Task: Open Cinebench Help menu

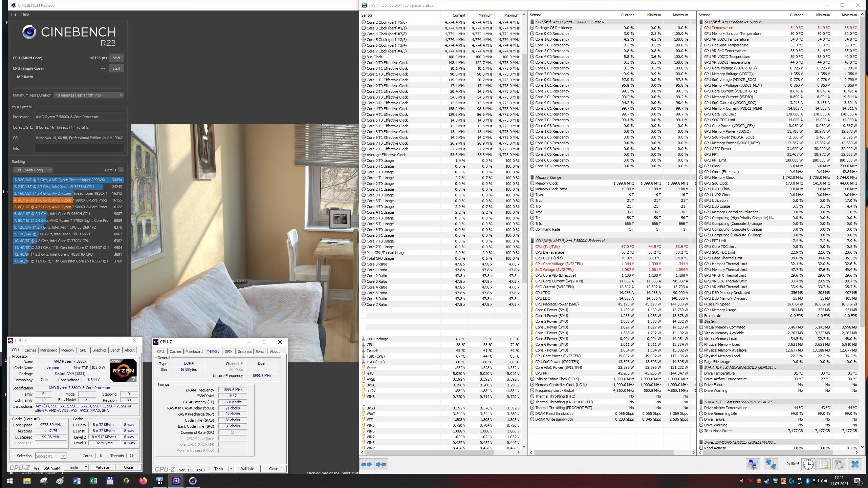Action: tap(25, 14)
